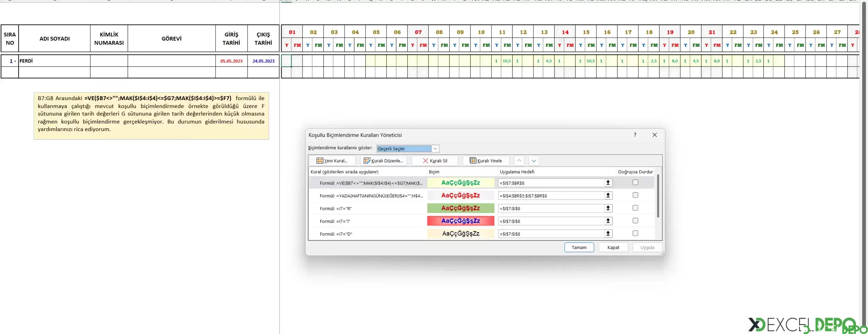The width and height of the screenshot is (868, 334).
Task: Click the range selector icon in the I7="İ" row
Action: [608, 221]
